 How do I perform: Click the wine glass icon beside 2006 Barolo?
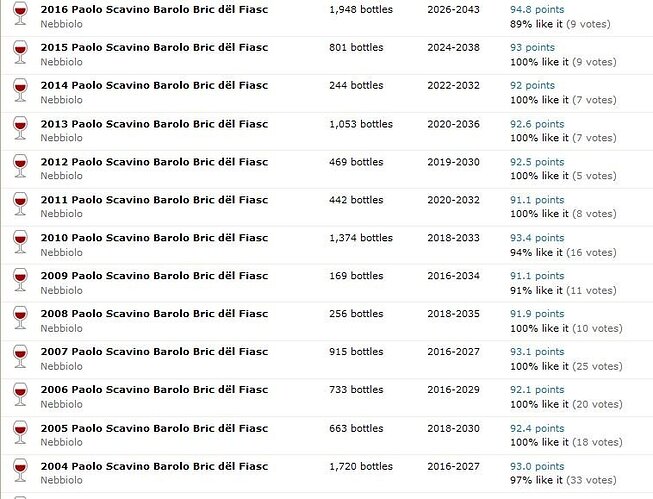tap(20, 394)
